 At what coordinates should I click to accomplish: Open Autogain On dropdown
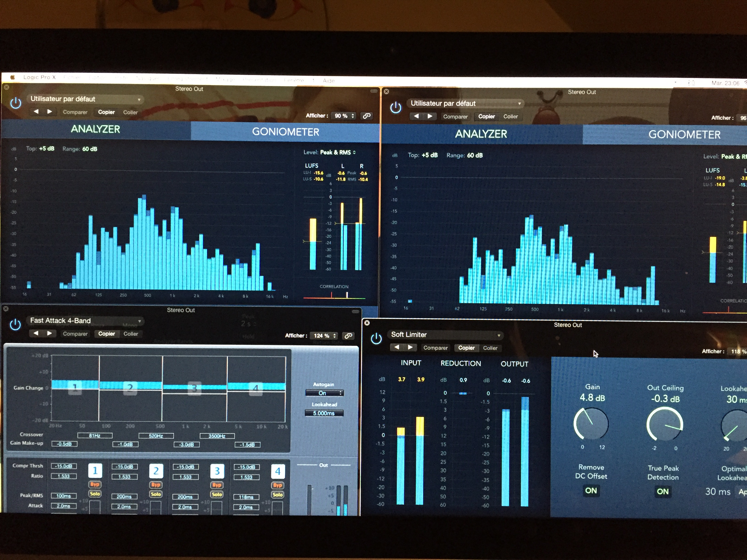(324, 393)
